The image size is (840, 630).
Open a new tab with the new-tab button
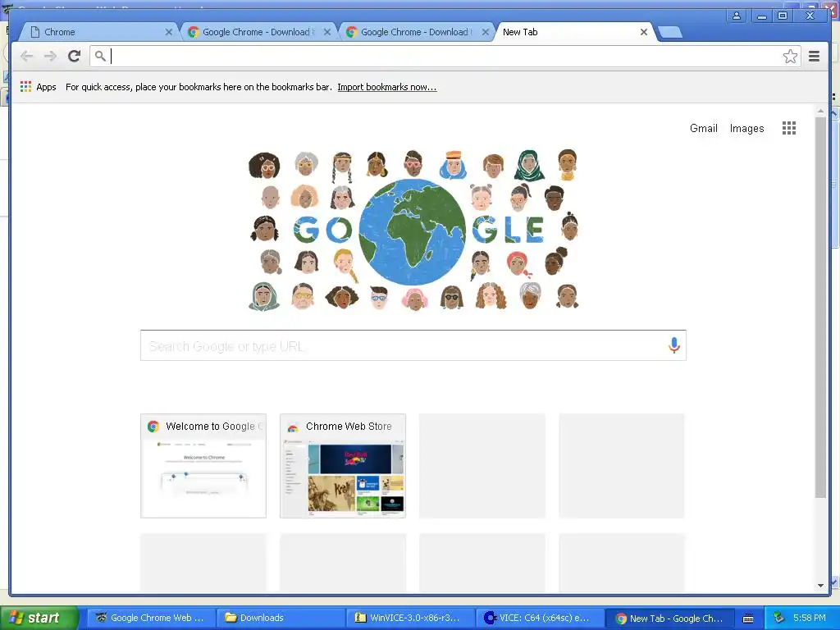point(669,33)
